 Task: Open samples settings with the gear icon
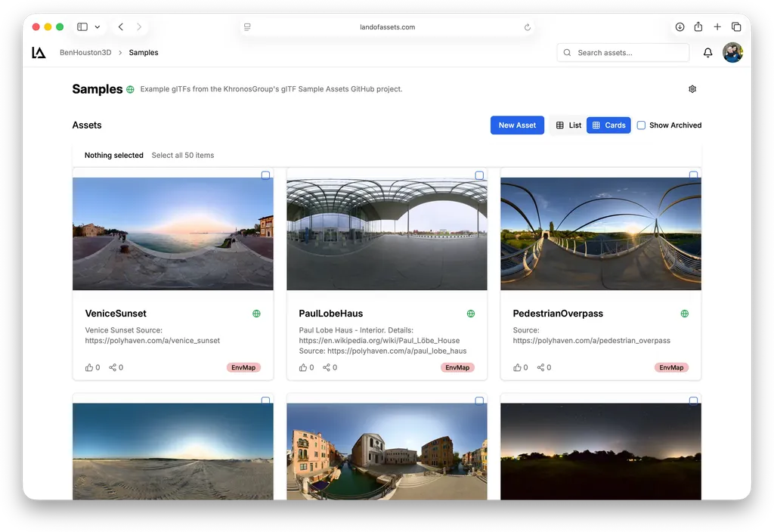692,88
